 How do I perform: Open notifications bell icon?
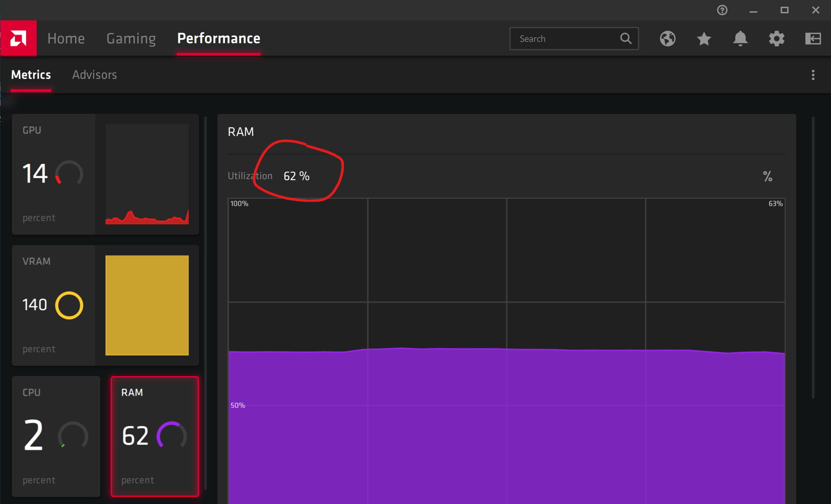(740, 39)
